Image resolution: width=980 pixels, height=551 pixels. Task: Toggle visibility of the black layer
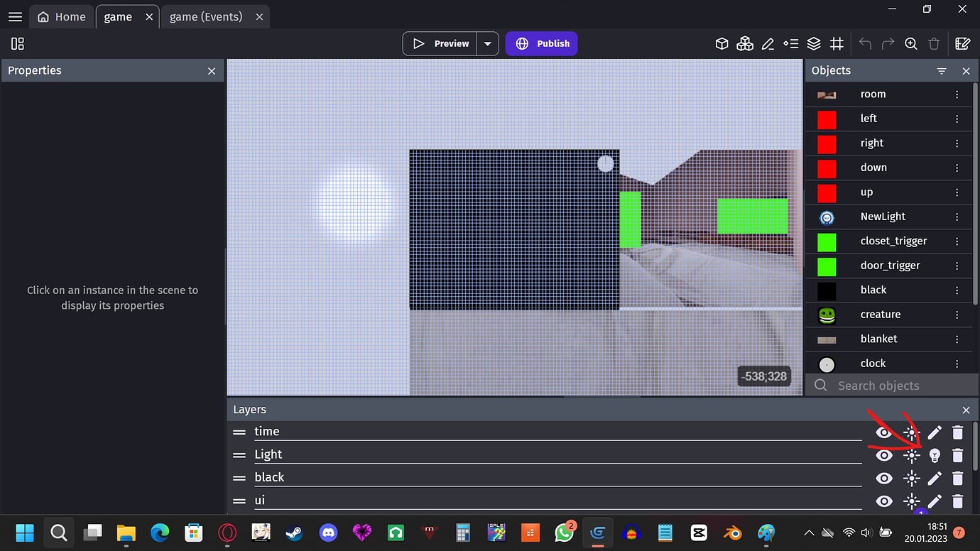[883, 478]
